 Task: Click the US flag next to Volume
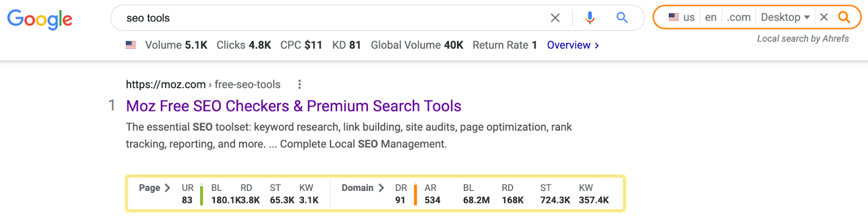point(131,45)
